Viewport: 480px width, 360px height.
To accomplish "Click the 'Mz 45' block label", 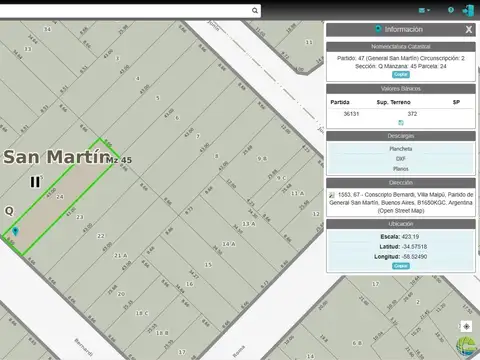I will pos(119,160).
